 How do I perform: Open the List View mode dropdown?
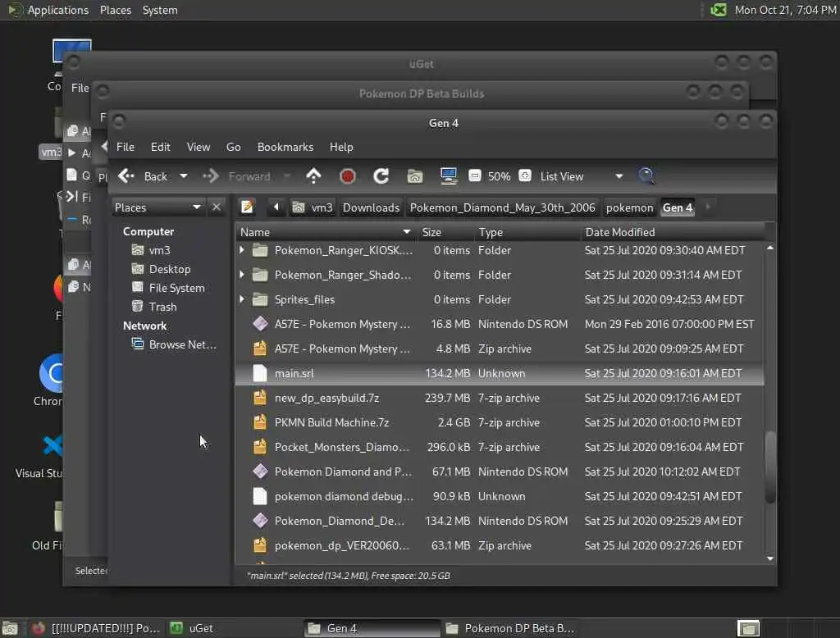[x=581, y=176]
